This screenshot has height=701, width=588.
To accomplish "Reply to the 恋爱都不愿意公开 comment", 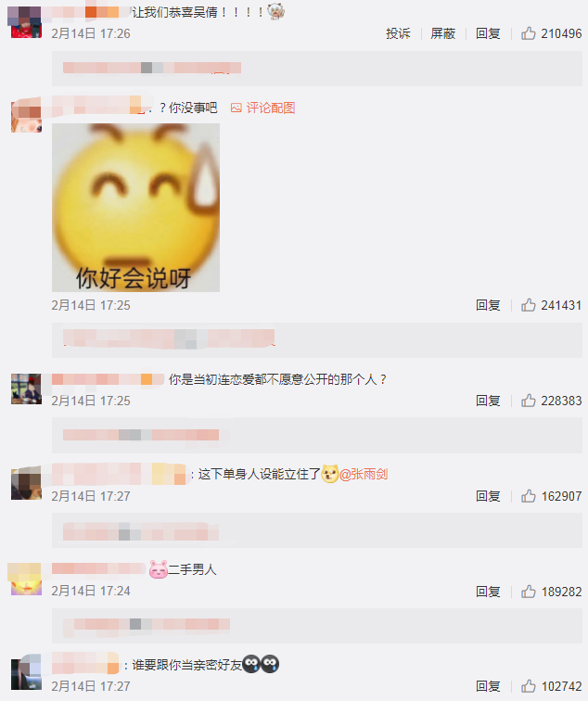I will pyautogui.click(x=488, y=401).
